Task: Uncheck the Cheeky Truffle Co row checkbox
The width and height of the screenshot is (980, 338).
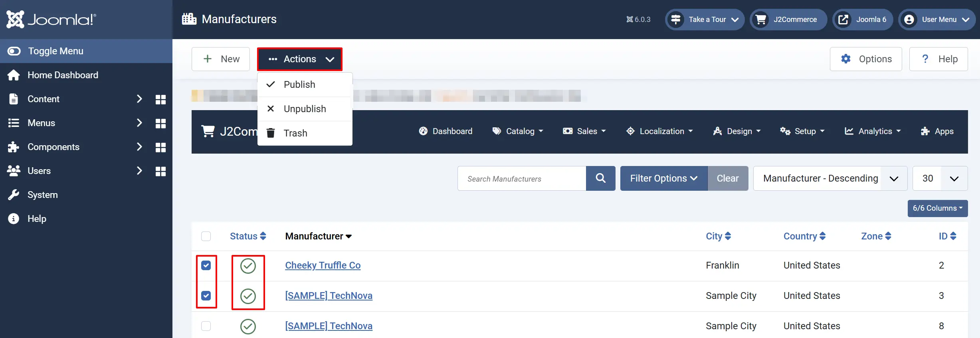Action: click(206, 265)
